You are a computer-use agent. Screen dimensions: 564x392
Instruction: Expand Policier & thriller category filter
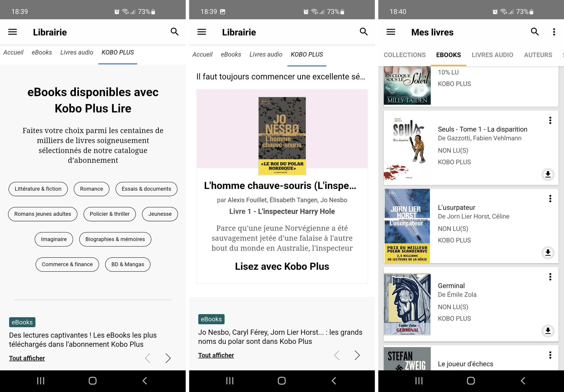tap(110, 214)
